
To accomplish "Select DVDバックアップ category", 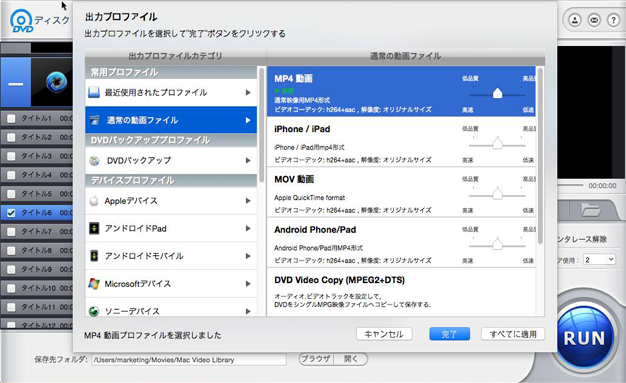I will pos(171,161).
